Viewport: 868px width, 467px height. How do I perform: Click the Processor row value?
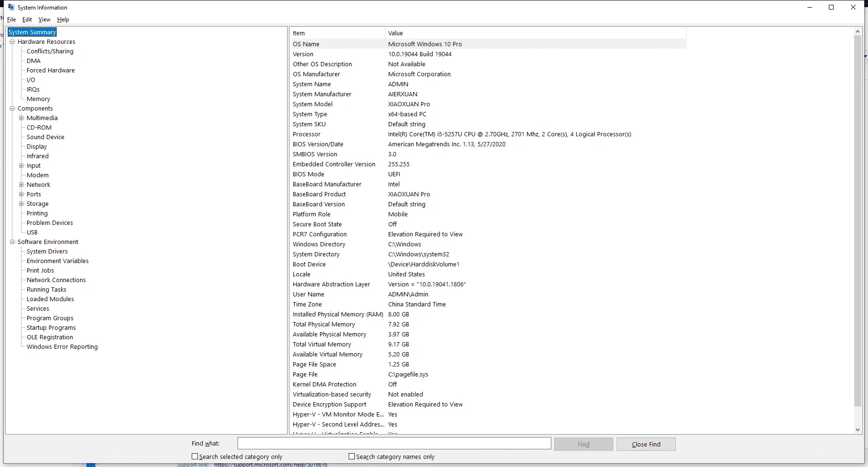(509, 134)
